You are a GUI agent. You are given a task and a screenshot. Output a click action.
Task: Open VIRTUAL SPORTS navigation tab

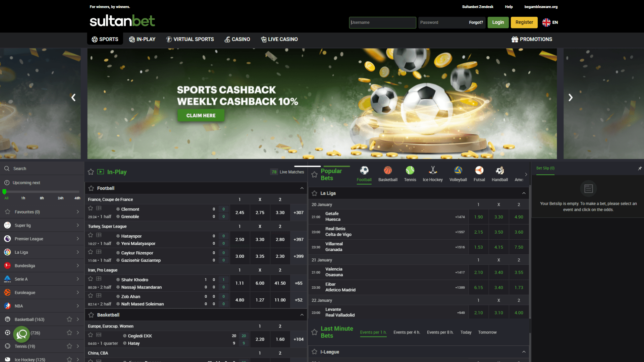tap(190, 39)
